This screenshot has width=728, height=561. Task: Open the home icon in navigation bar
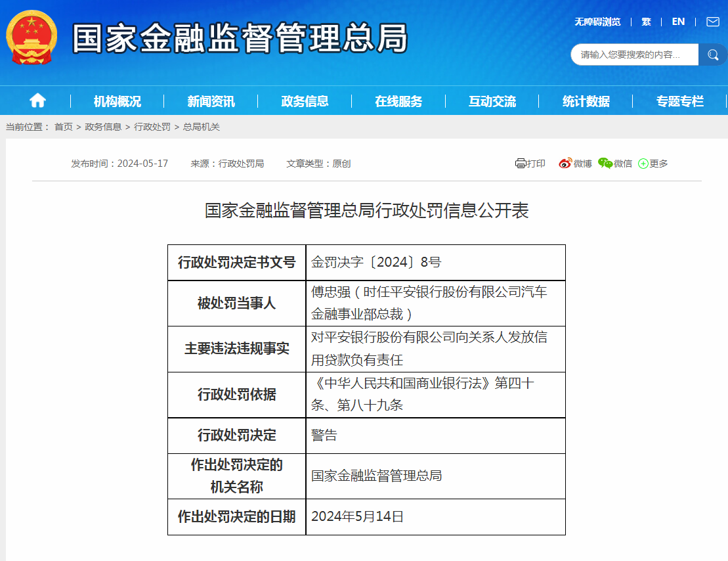[37, 101]
